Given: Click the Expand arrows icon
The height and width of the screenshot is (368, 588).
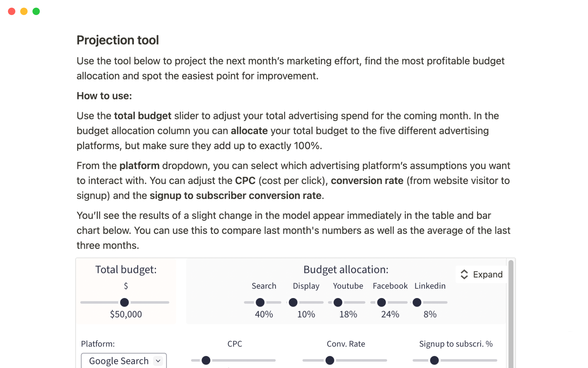Looking at the screenshot, I should pyautogui.click(x=464, y=274).
